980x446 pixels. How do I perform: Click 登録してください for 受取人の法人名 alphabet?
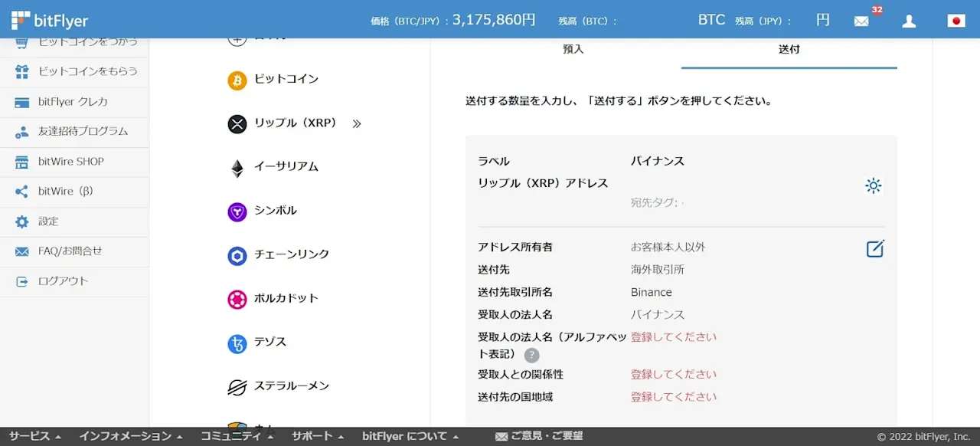[x=674, y=337]
